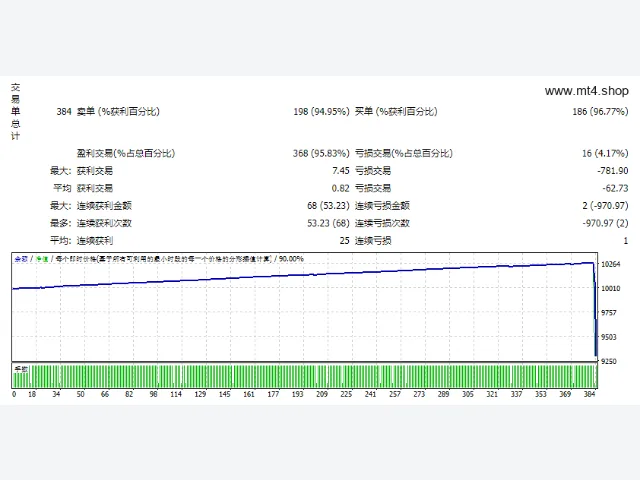Click the 50 x-axis label

[x=80, y=394]
